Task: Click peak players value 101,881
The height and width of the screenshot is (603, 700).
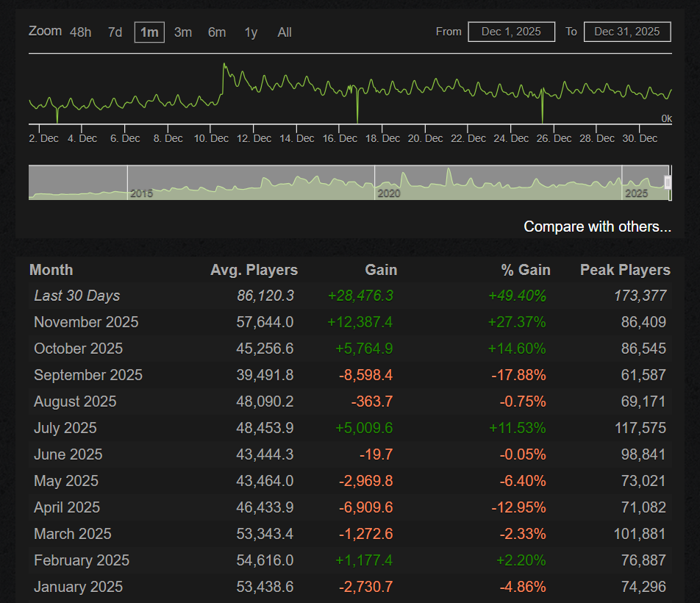Action: coord(640,534)
